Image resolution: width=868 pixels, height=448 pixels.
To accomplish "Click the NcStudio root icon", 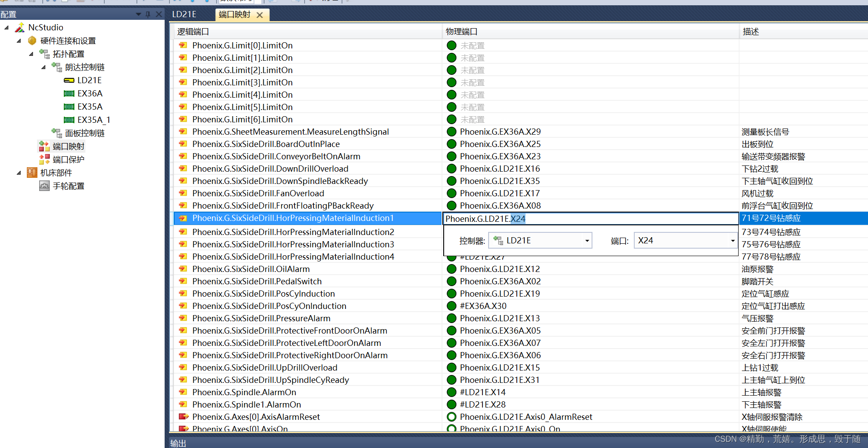I will pos(20,27).
